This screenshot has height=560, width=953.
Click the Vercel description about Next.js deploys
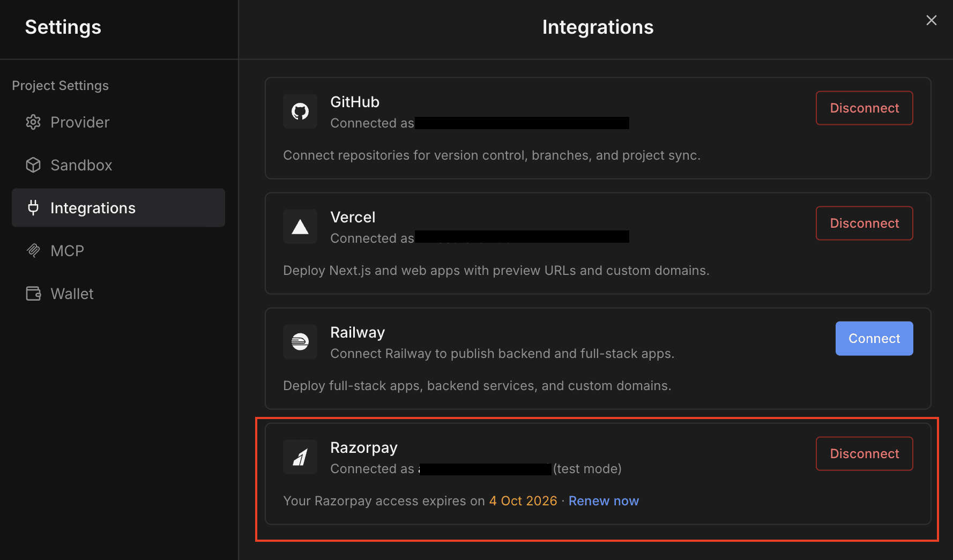click(496, 271)
